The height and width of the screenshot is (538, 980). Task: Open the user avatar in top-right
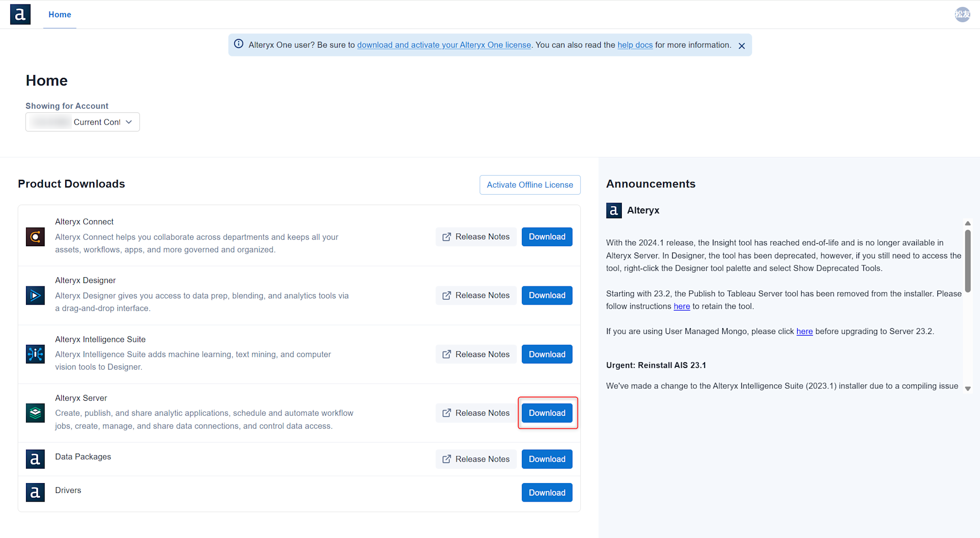point(962,14)
